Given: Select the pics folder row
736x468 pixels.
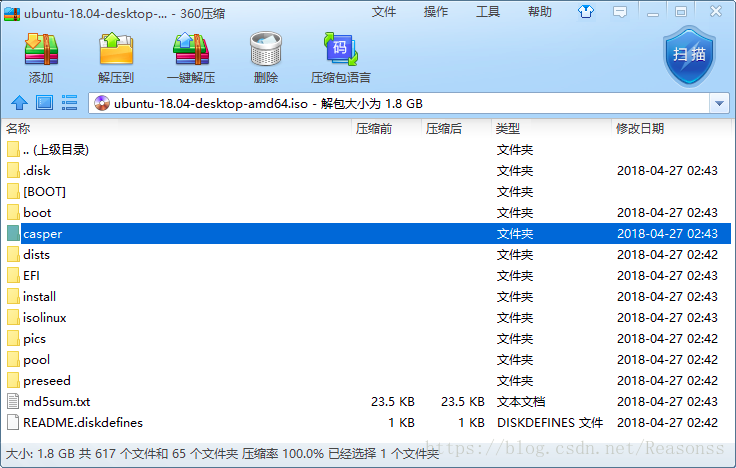Looking at the screenshot, I should coord(368,338).
